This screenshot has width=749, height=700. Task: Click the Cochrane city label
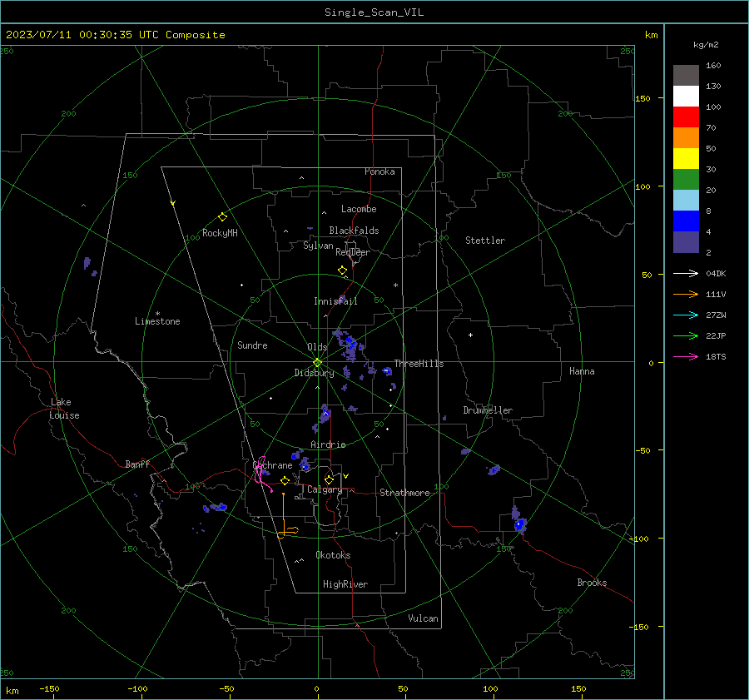pyautogui.click(x=272, y=465)
